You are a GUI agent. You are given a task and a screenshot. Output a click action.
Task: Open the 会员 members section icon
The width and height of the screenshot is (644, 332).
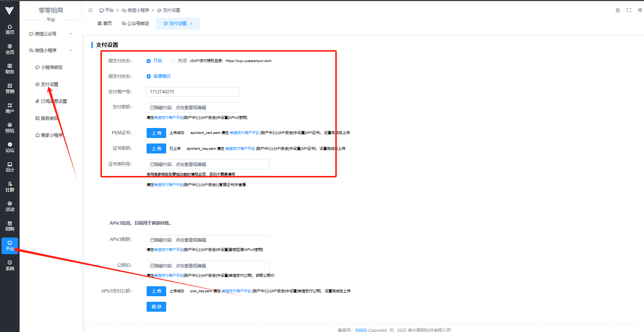10,49
